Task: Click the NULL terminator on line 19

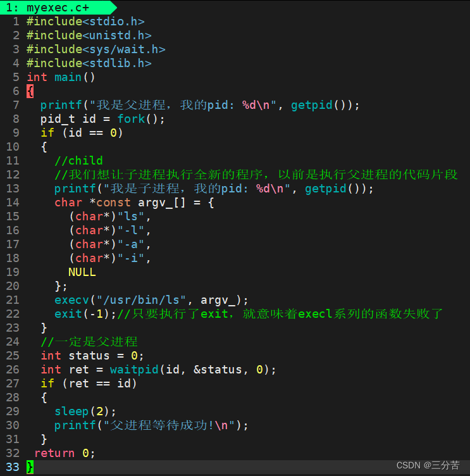Action: tap(82, 272)
